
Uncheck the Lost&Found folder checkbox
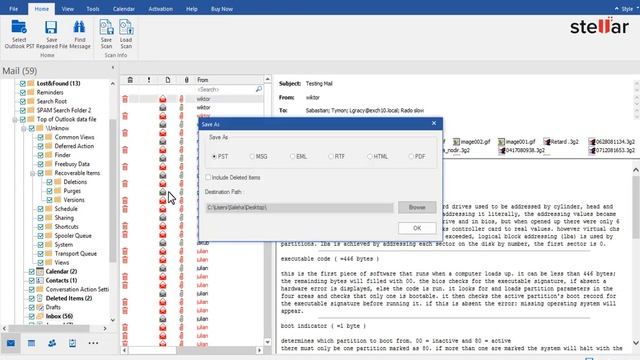tap(23, 83)
